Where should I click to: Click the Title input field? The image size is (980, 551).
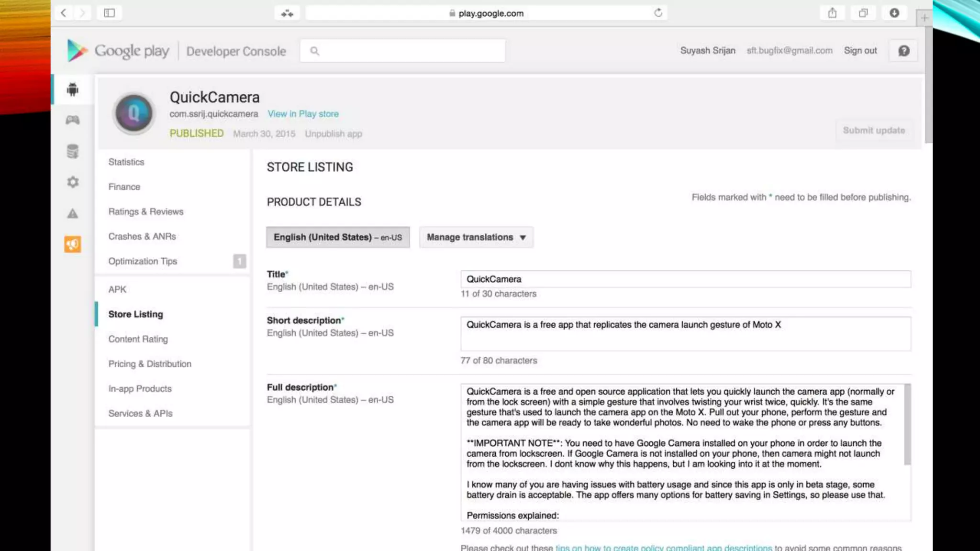(685, 279)
